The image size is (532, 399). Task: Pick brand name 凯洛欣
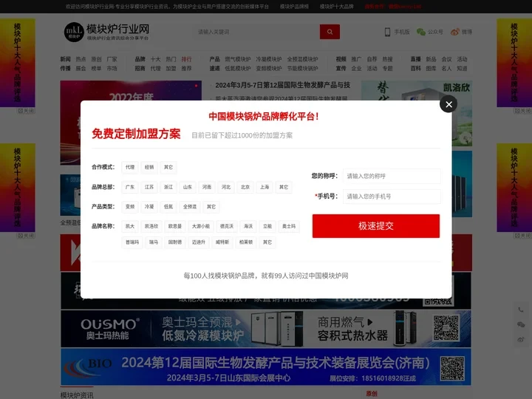[x=151, y=226]
